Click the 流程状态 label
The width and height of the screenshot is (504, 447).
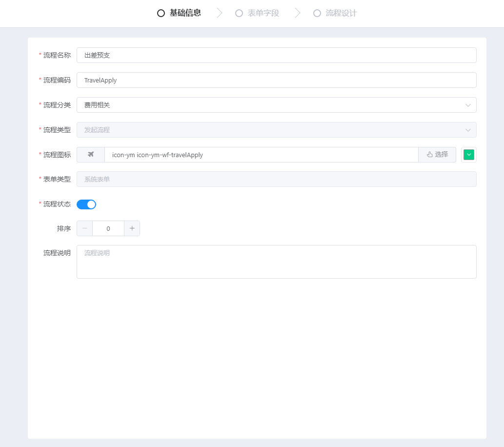(57, 204)
